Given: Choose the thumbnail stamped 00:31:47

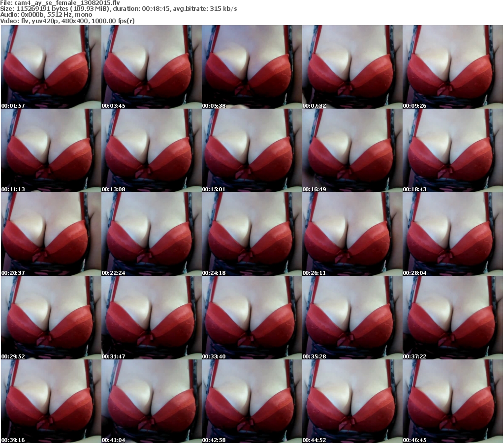Looking at the screenshot, I should [x=152, y=318].
